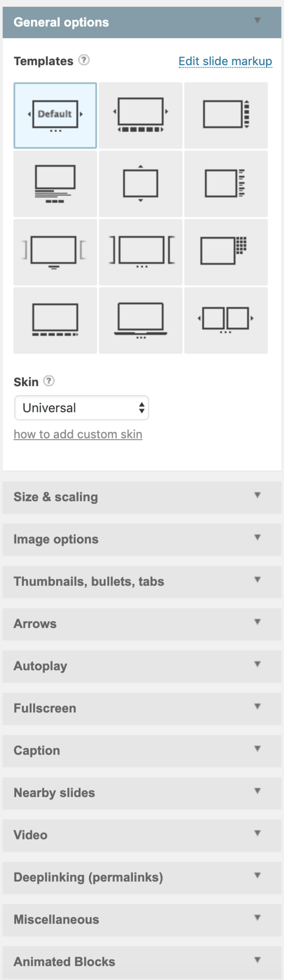Image resolution: width=284 pixels, height=980 pixels.
Task: Expand the Fullscreen section arrow
Action: click(258, 707)
